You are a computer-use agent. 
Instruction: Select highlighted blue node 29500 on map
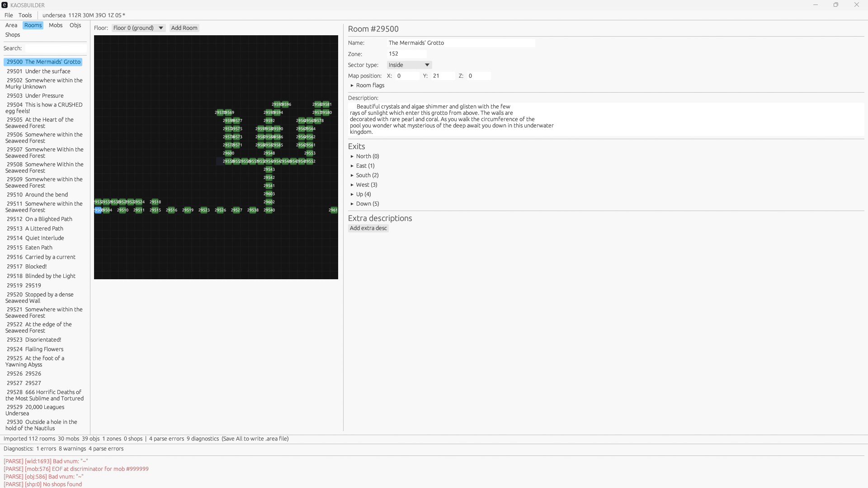click(x=98, y=210)
